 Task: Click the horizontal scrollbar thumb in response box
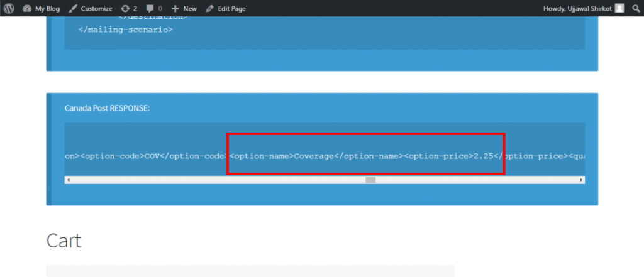[x=370, y=180]
